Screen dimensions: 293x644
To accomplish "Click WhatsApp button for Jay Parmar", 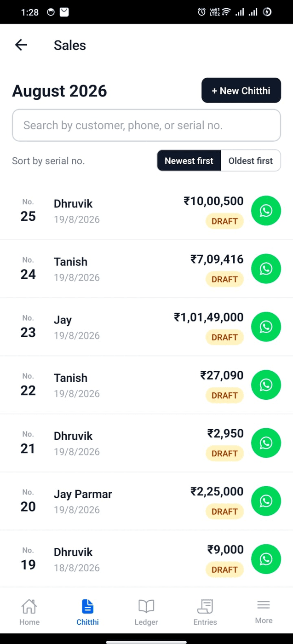I will [x=266, y=501].
